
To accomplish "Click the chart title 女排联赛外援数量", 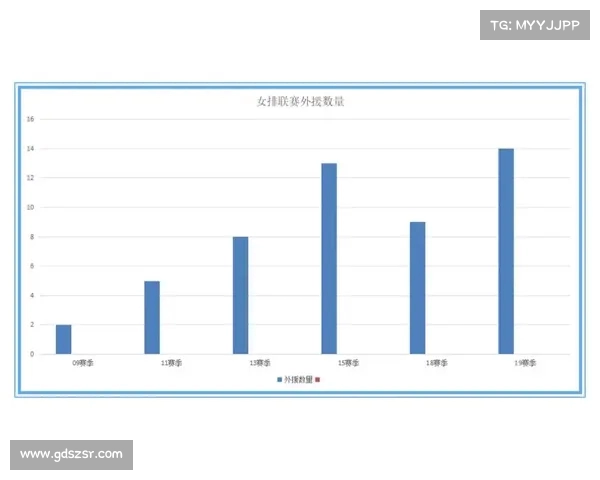I will pos(300,101).
